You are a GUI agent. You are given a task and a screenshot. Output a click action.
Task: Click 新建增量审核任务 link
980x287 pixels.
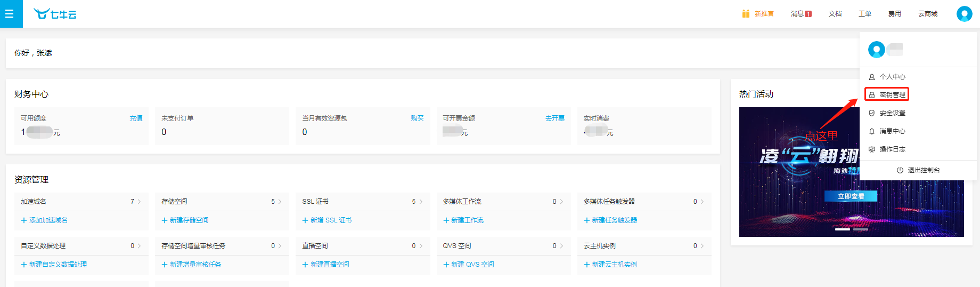(191, 265)
